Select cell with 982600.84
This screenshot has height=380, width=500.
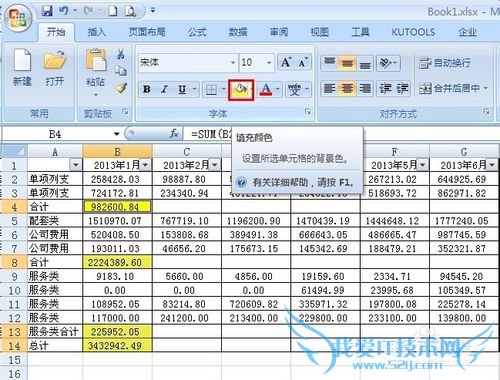[117, 207]
